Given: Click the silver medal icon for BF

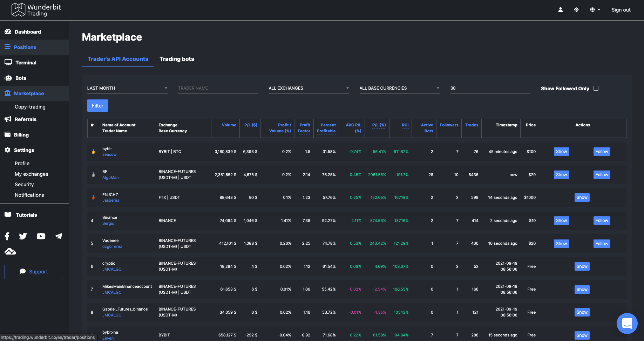Looking at the screenshot, I should point(93,174).
